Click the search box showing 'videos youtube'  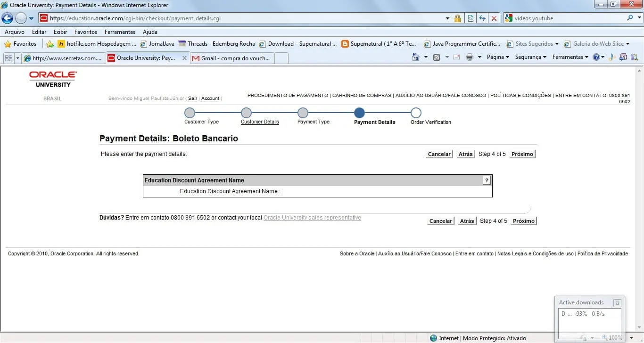pos(564,18)
